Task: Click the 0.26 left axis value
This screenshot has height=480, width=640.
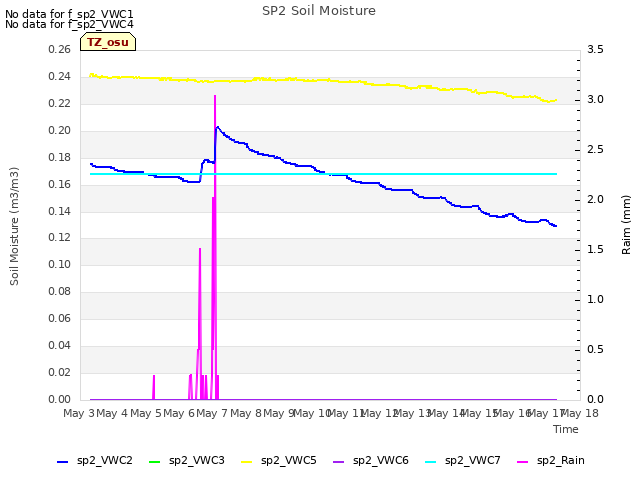Action: click(x=59, y=49)
